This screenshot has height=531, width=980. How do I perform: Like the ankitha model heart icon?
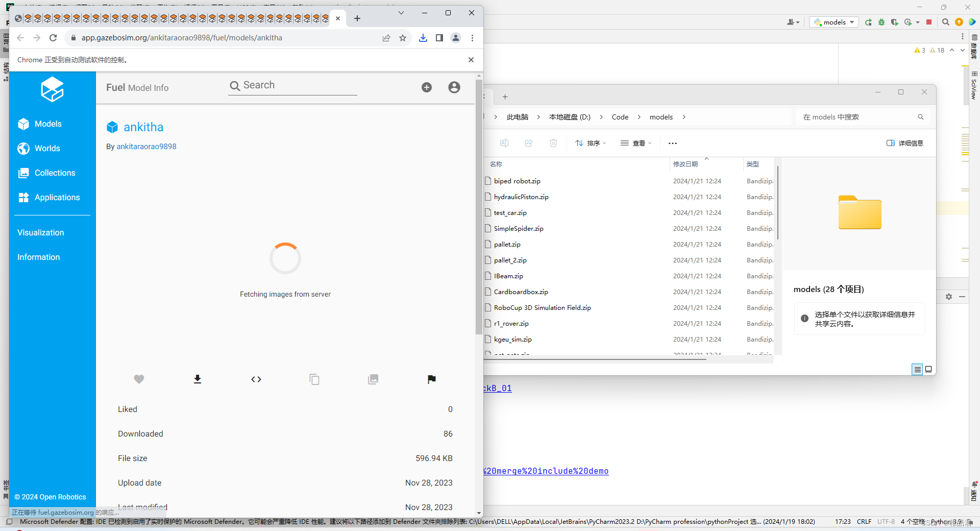click(139, 379)
